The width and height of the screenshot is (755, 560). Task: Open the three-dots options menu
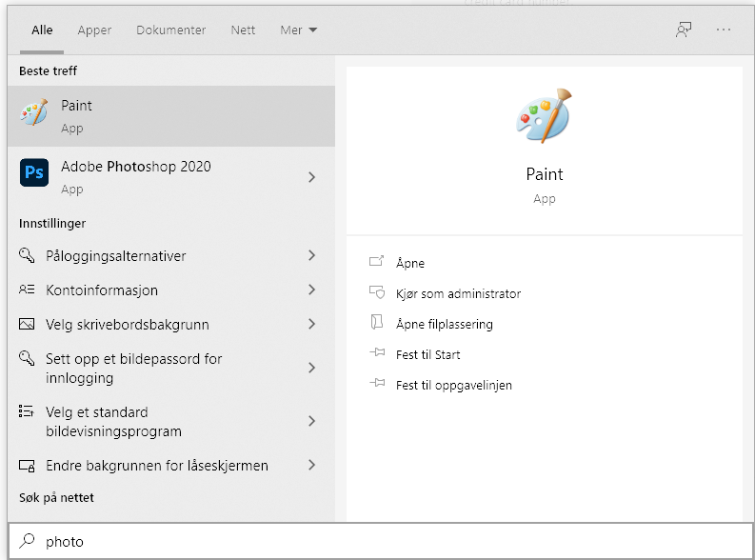coord(724,30)
